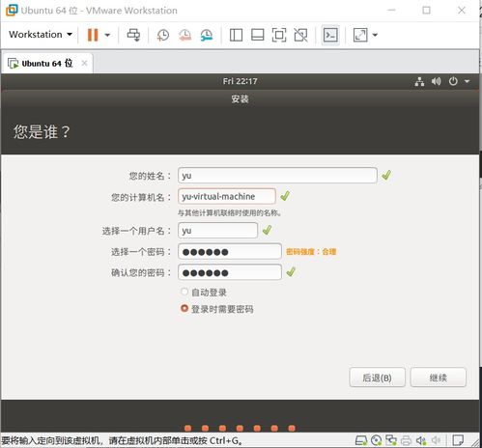This screenshot has height=448, width=482.
Task: Click the VMware Workstation title bar logo
Action: [x=12, y=11]
